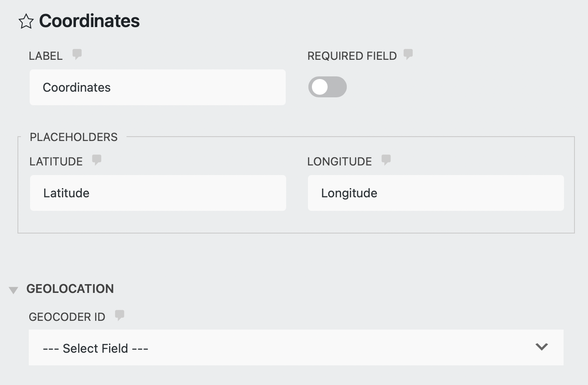The image size is (588, 385).
Task: Click the GEOLOCATION section heading
Action: [x=70, y=289]
